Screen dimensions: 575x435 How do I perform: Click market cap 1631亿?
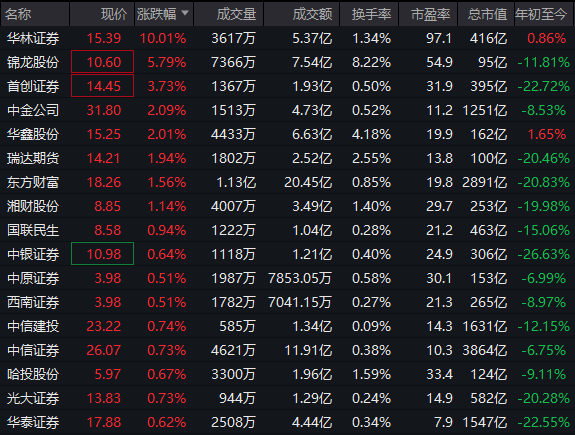tap(485, 326)
